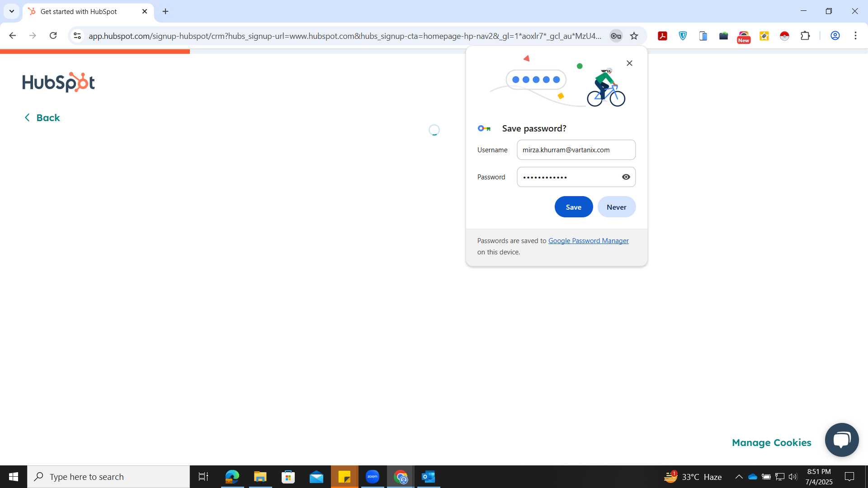
Task: Click the password key icon in address bar
Action: pyautogui.click(x=616, y=36)
